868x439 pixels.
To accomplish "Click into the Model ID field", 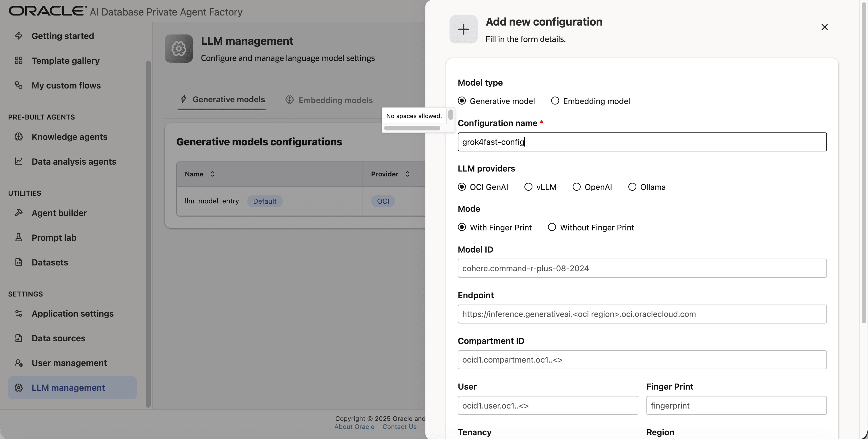I will pos(642,268).
